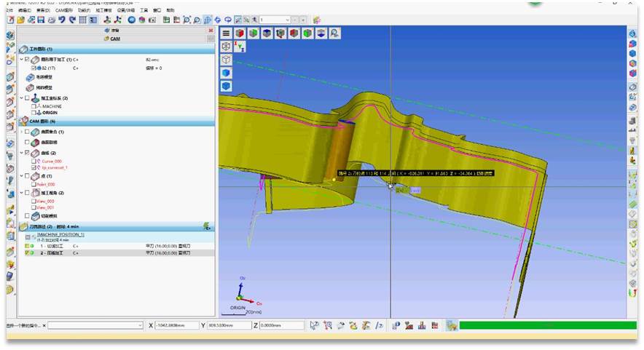Collapse the machining coordinate system (2) node
This screenshot has height=350, width=644.
point(21,98)
